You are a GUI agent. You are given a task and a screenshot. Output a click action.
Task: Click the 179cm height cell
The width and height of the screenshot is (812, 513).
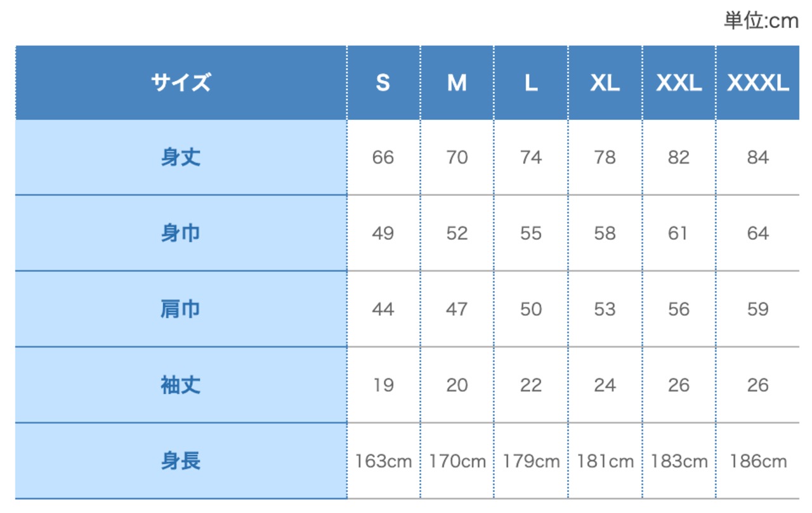531,461
